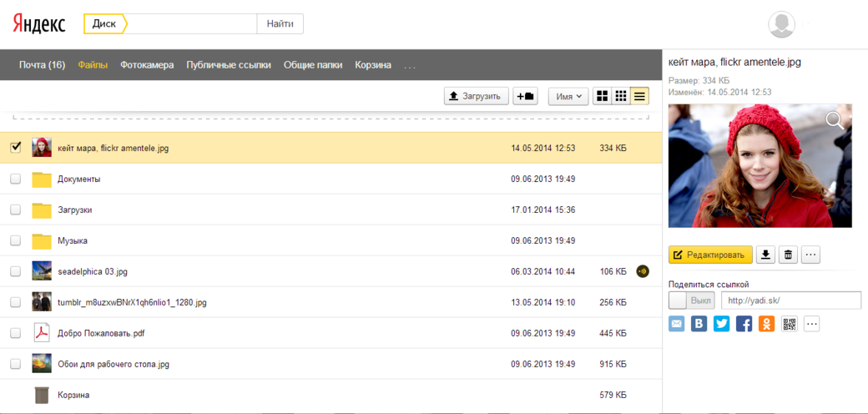Image resolution: width=868 pixels, height=414 pixels.
Task: Click the http://yadi.sk/ link field
Action: coord(791,300)
